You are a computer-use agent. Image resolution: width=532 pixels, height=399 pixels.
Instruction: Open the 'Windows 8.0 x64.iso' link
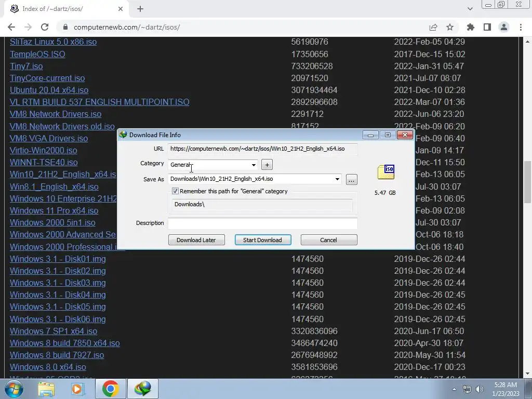point(48,367)
